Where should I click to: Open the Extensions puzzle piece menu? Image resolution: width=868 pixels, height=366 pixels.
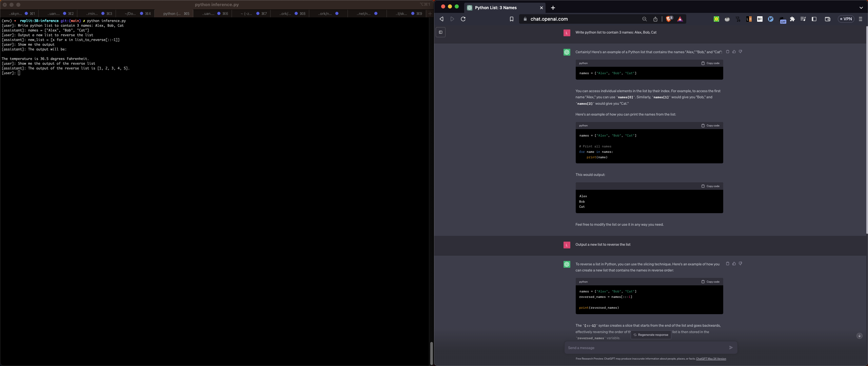pyautogui.click(x=792, y=19)
